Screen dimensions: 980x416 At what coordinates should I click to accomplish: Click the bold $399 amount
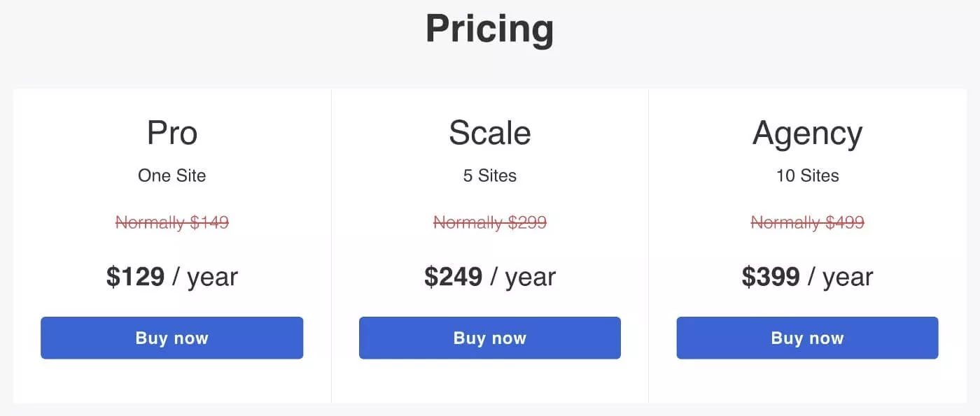click(771, 277)
